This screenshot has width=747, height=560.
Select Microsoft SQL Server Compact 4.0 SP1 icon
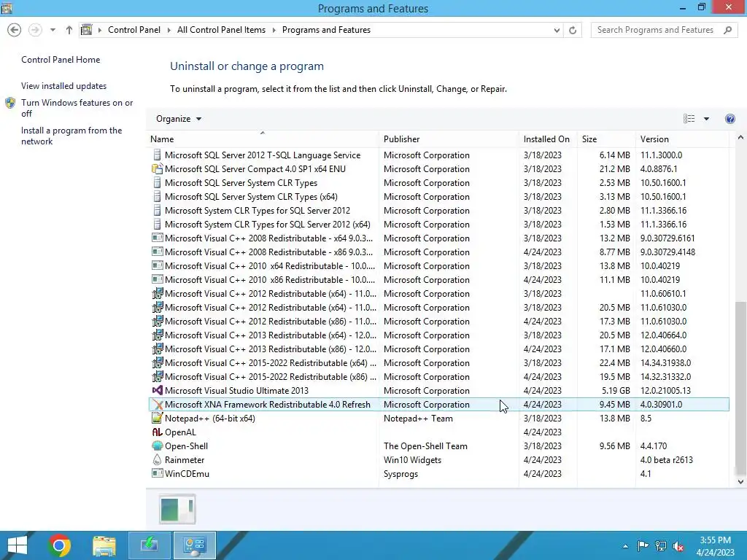[x=158, y=168]
